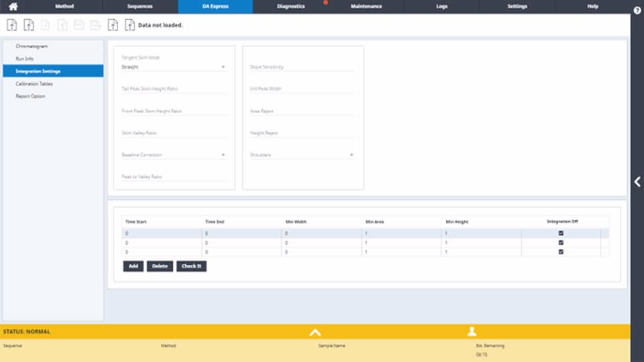Viewport: 644px width, 362px height.
Task: Click the Delete button
Action: coord(160,266)
